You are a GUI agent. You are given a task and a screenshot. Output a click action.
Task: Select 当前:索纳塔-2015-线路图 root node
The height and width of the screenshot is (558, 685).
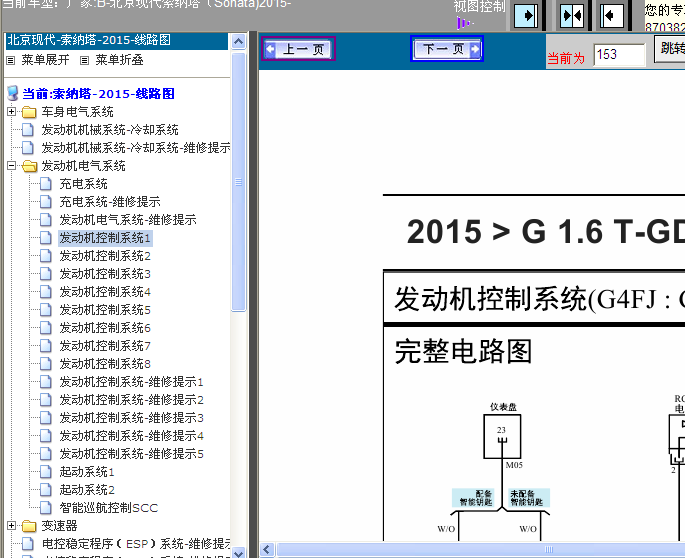[98, 94]
